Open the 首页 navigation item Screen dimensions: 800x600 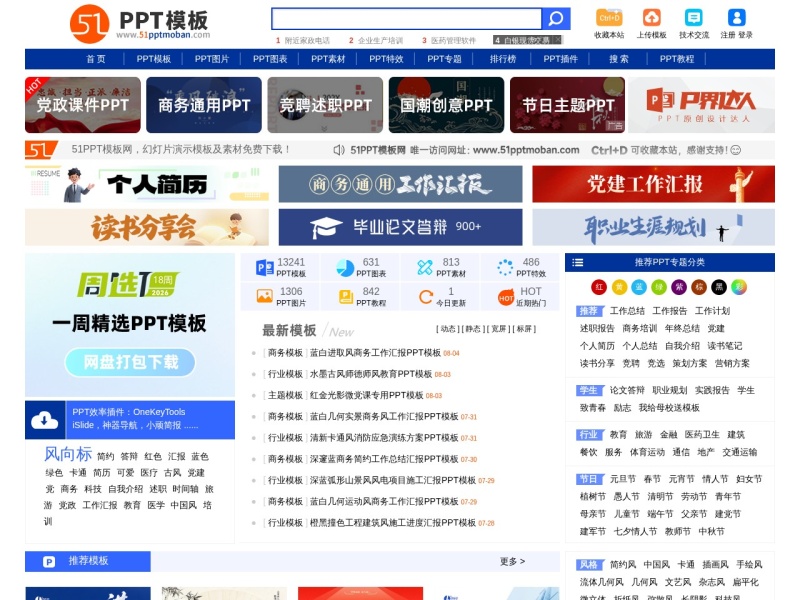tap(96, 59)
